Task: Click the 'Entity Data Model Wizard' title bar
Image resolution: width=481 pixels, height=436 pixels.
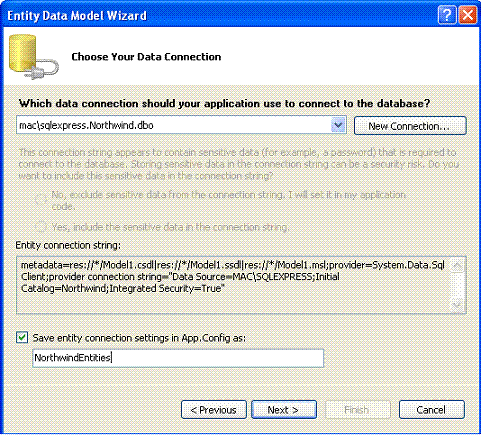Action: point(220,15)
